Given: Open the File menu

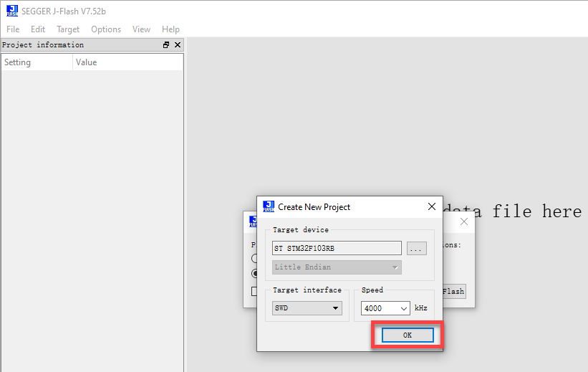Looking at the screenshot, I should point(13,29).
